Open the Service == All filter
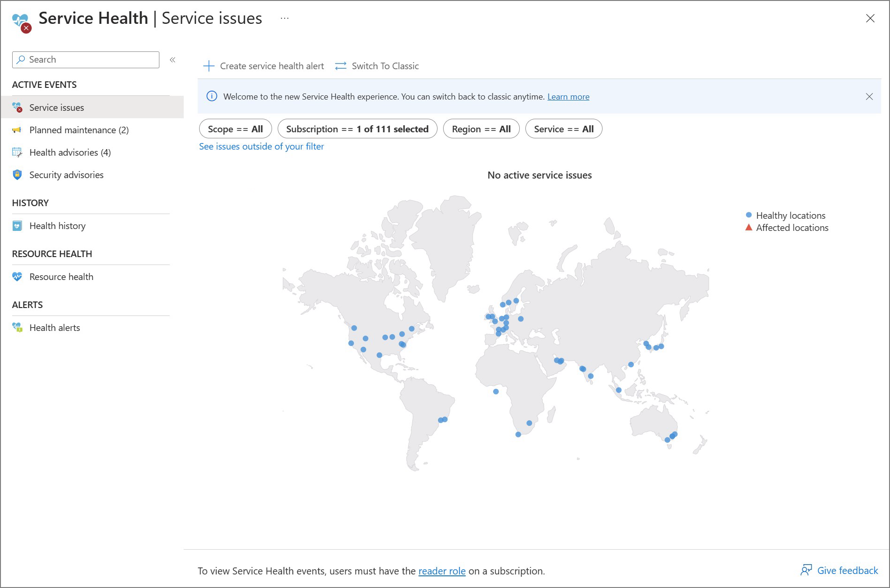Screen dimensions: 890x588 click(x=564, y=129)
